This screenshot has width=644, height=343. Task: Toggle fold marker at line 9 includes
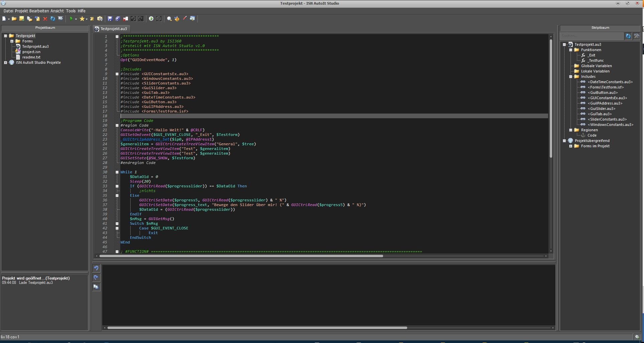click(117, 74)
